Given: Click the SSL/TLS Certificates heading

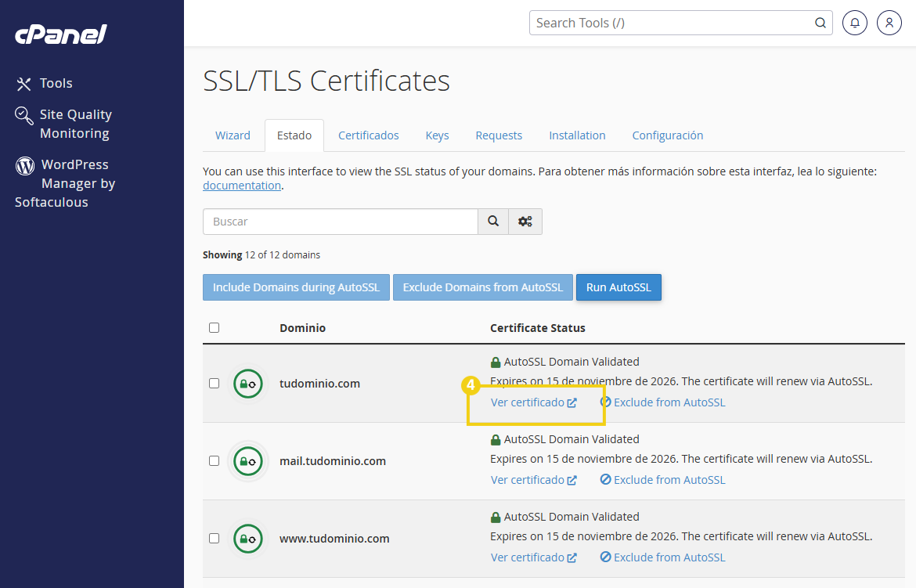Looking at the screenshot, I should coord(326,81).
